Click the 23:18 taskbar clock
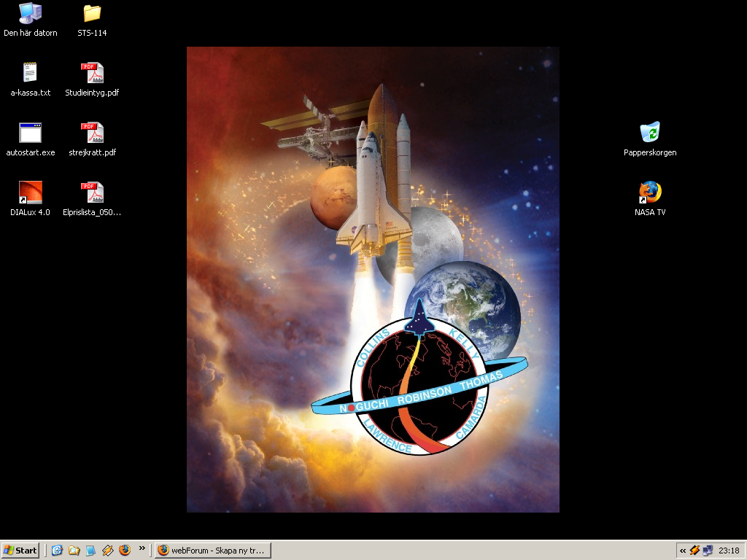The image size is (747, 560). point(729,551)
